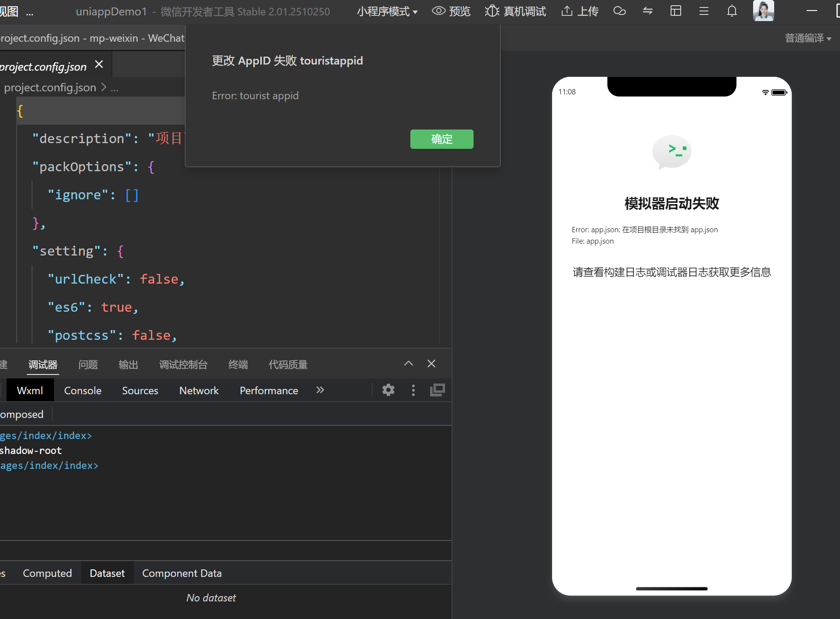The width and height of the screenshot is (840, 619).
Task: Click the simulator home indicator bar
Action: [x=671, y=589]
